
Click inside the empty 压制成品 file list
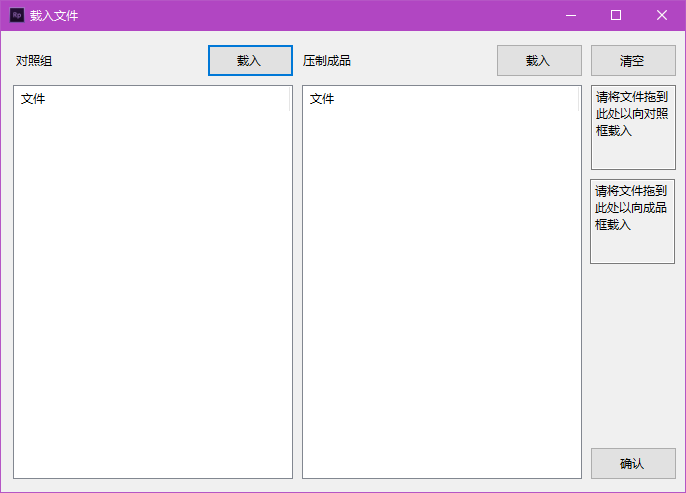441,290
